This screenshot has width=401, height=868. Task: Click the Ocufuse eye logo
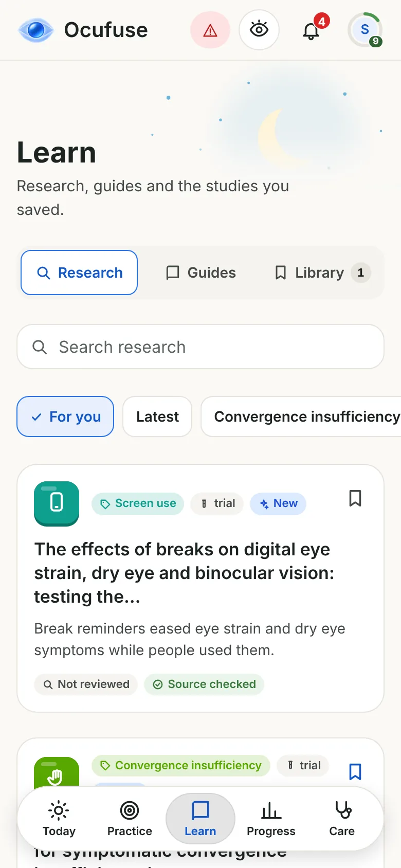(35, 30)
